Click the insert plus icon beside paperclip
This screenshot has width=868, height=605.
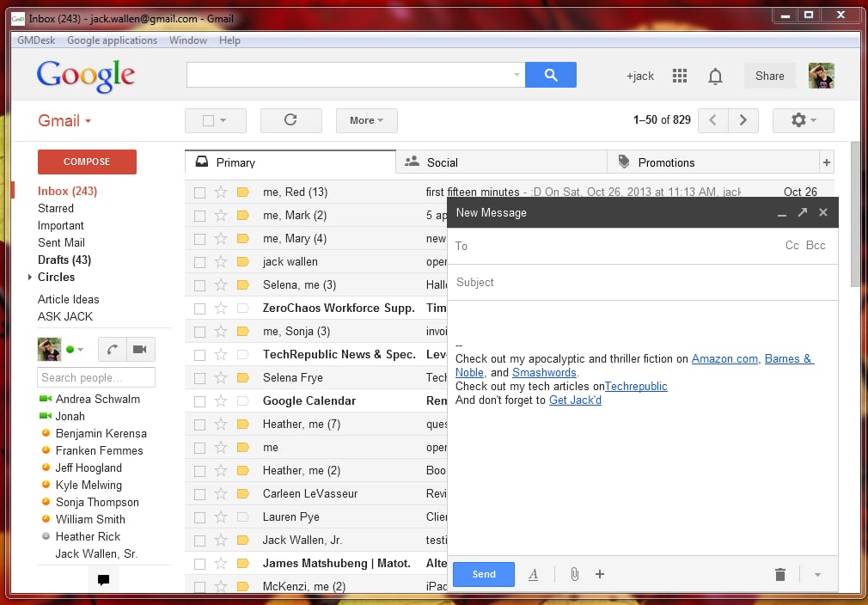[x=600, y=575]
